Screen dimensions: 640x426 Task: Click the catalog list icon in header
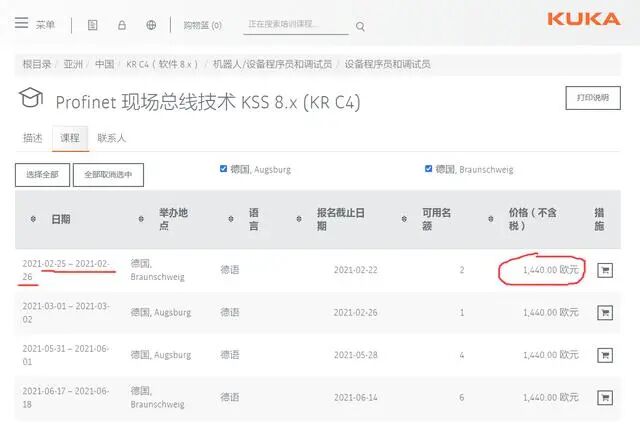pos(93,25)
